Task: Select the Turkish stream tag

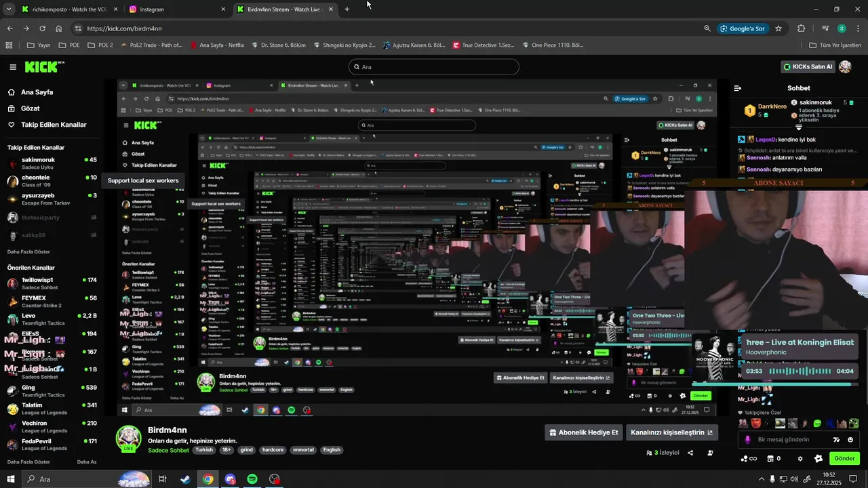Action: tap(204, 450)
